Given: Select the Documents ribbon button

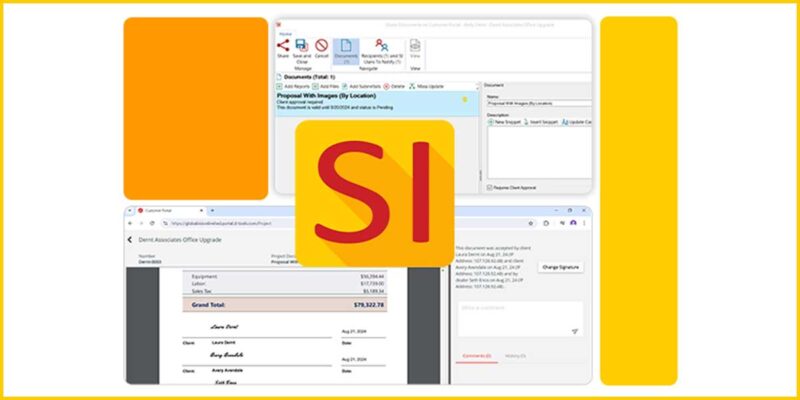Looking at the screenshot, I should point(346,51).
